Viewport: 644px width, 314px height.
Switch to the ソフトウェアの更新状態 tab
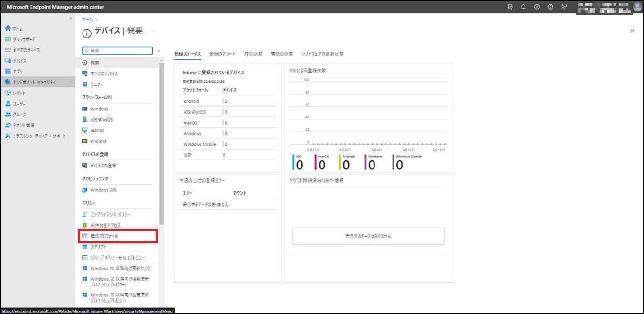pos(322,54)
